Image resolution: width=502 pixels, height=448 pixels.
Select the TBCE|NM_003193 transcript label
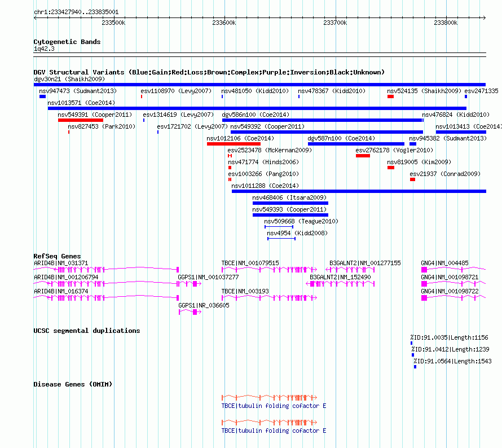(x=245, y=291)
